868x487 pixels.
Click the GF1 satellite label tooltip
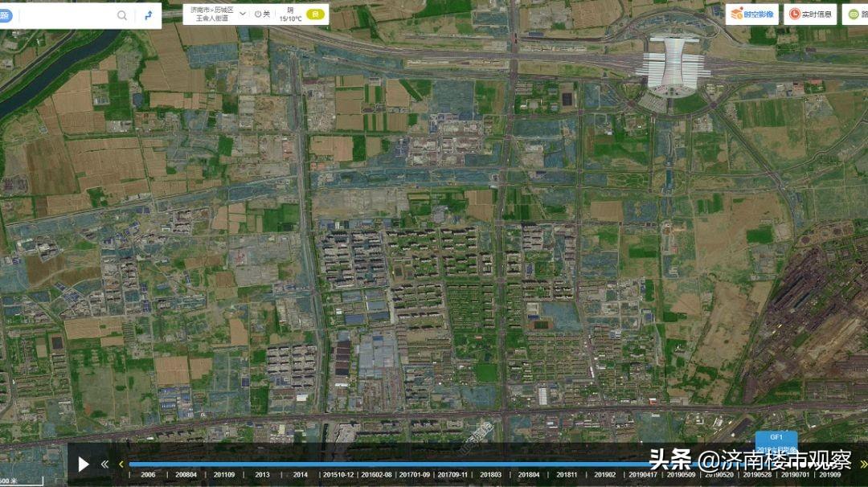click(x=776, y=438)
